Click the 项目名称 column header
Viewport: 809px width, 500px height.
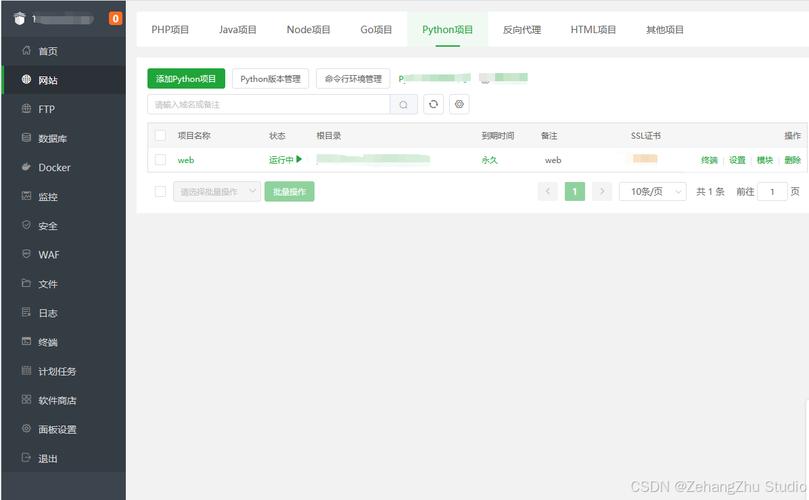pyautogui.click(x=194, y=136)
